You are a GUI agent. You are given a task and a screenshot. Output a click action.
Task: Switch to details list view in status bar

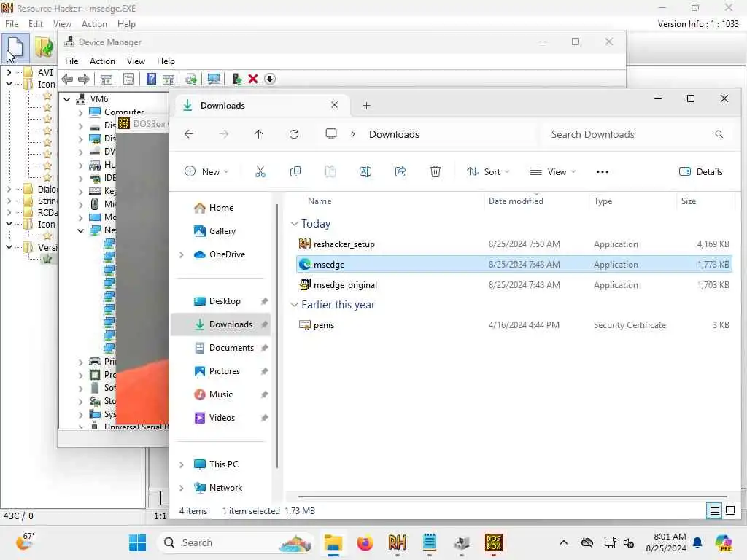(715, 511)
